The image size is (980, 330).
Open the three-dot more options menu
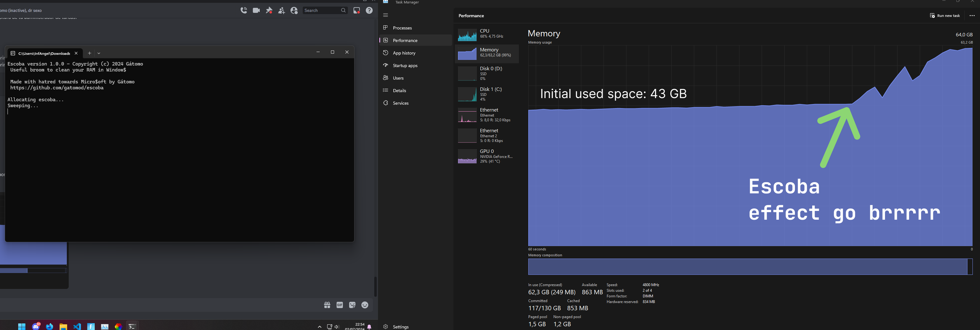coord(972,16)
